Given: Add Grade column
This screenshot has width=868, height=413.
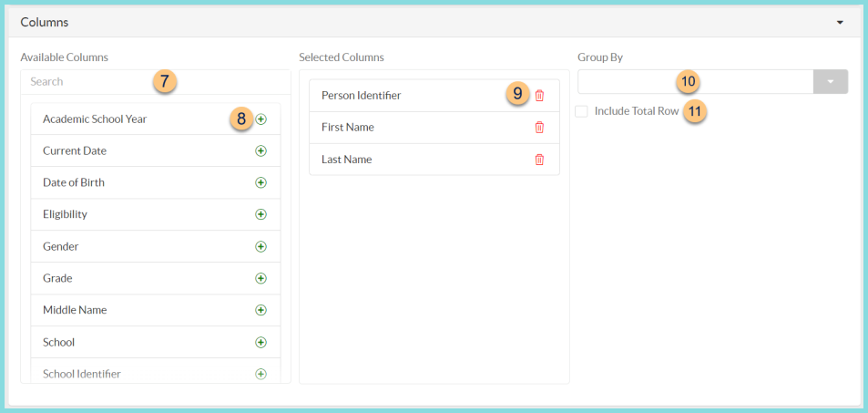Looking at the screenshot, I should [260, 278].
